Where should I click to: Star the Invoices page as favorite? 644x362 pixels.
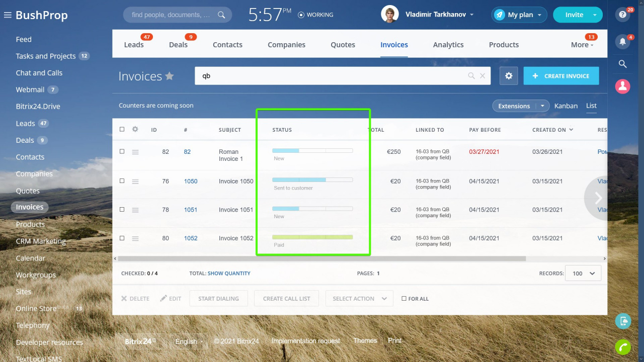click(x=170, y=76)
